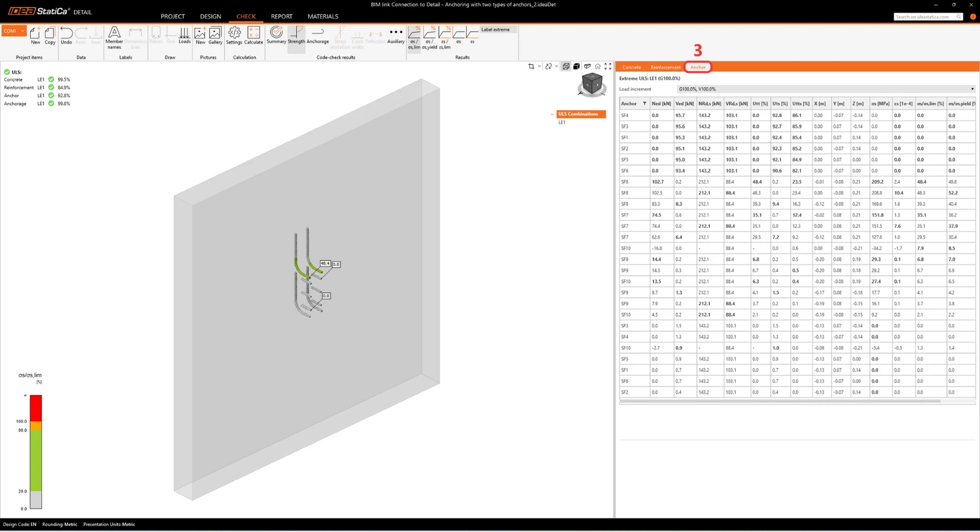Toggle Member names labels
This screenshot has height=532, width=980.
click(114, 37)
